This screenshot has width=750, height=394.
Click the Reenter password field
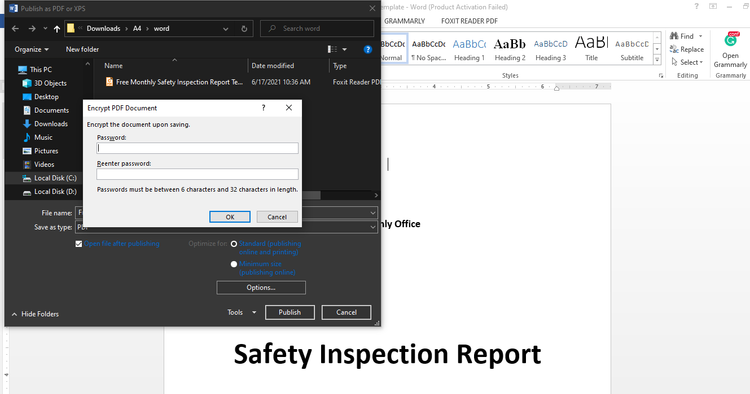198,174
